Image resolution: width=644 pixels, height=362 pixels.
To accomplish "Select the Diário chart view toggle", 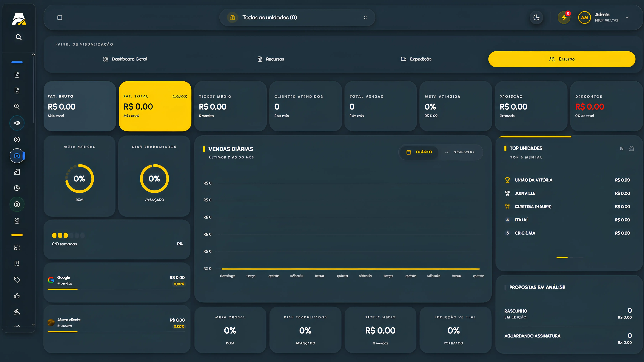I will click(x=419, y=152).
